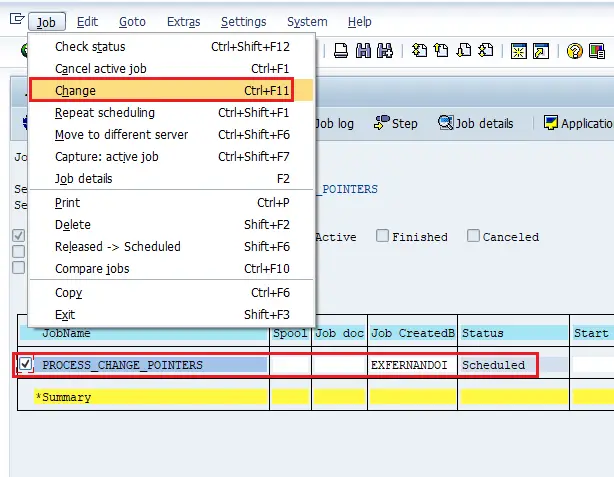This screenshot has height=477, width=614.
Task: Open Customize Local Layout icon
Action: 597,51
